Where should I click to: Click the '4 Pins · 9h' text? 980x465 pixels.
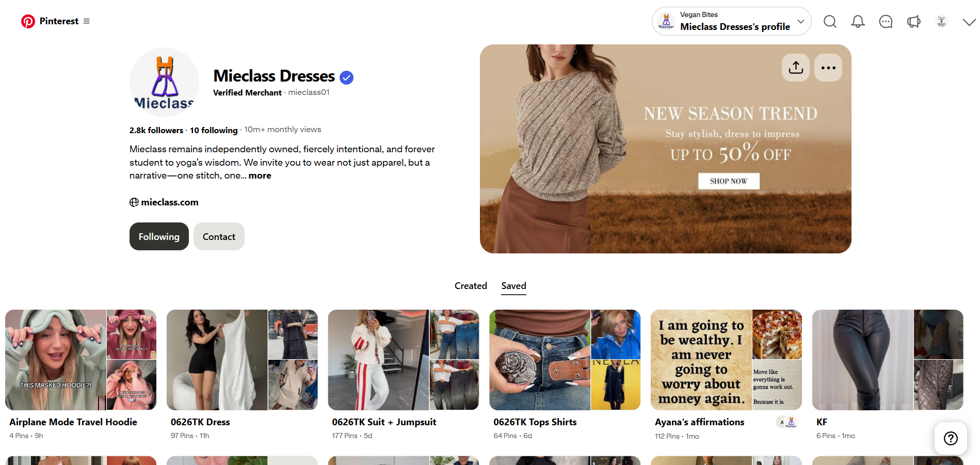26,436
